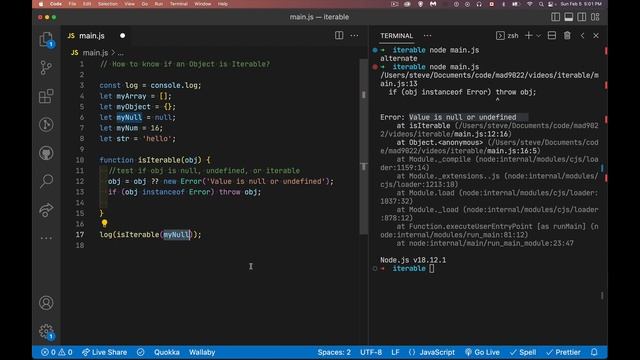The height and width of the screenshot is (360, 640).
Task: Open errors and warnings in status bar
Action: click(x=57, y=352)
